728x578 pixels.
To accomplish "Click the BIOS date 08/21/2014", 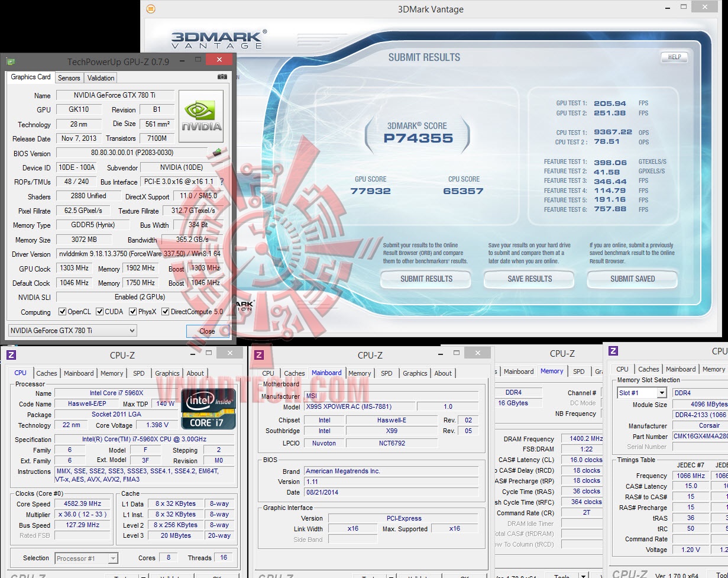I will tap(391, 493).
